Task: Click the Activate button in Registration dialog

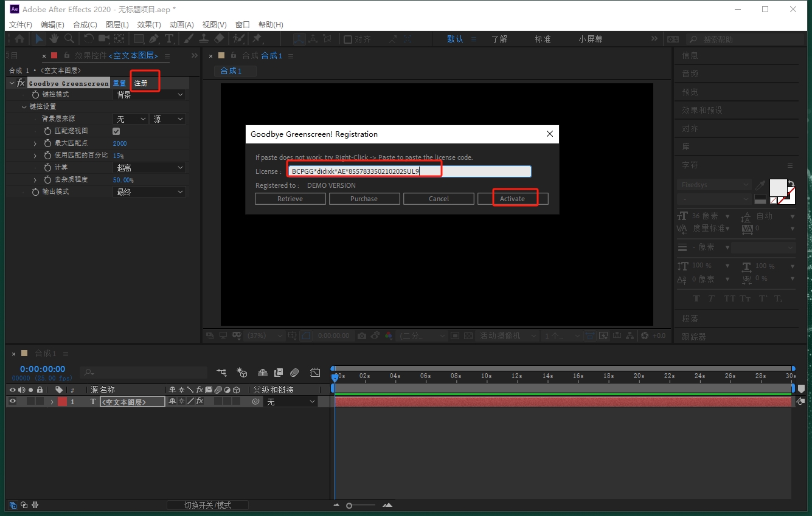Action: [x=513, y=199]
